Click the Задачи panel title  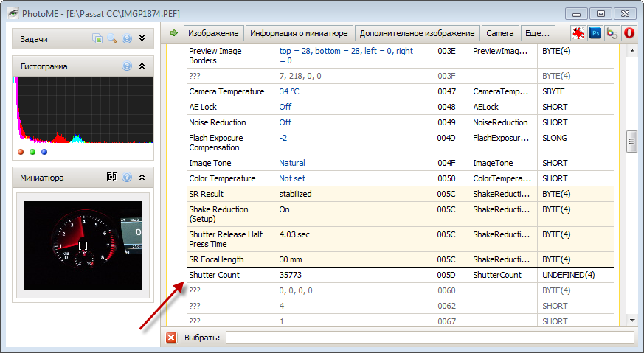point(34,39)
